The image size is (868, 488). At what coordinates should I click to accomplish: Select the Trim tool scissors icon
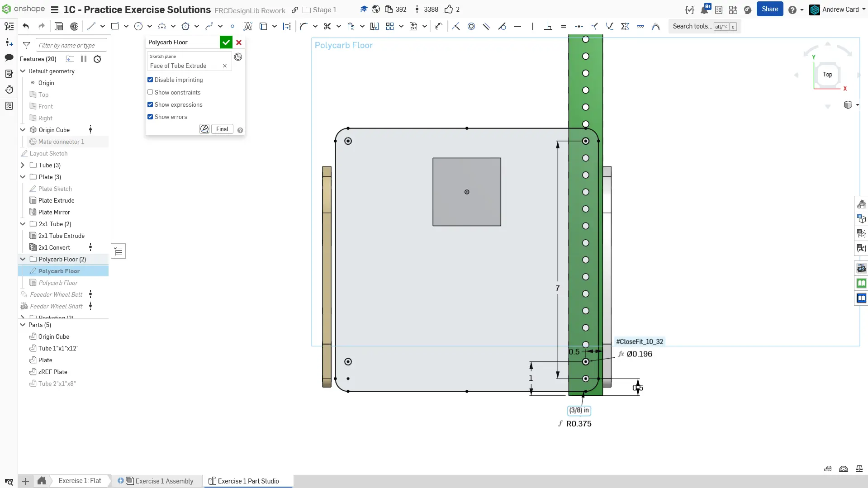[x=327, y=26]
